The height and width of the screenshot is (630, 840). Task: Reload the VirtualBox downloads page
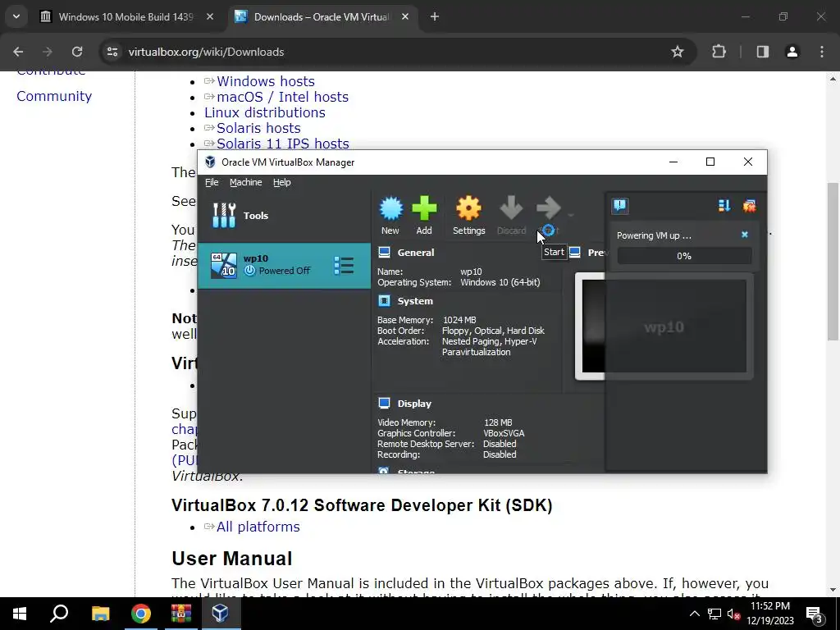(77, 52)
